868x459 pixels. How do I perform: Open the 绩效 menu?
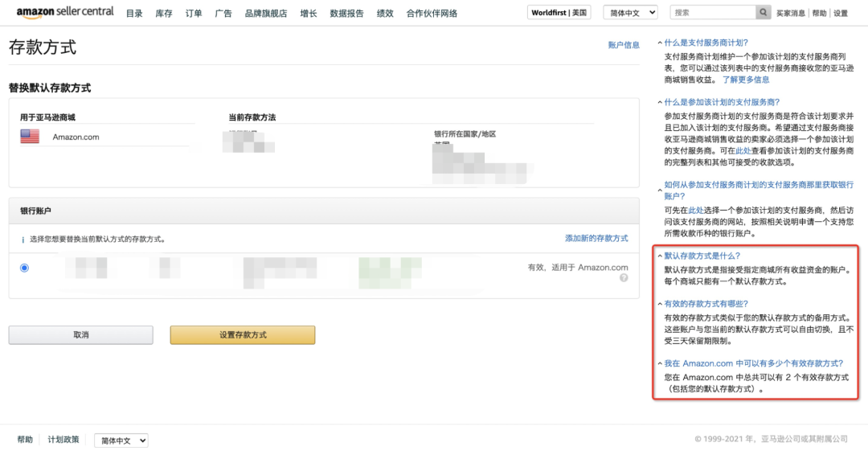pos(385,14)
